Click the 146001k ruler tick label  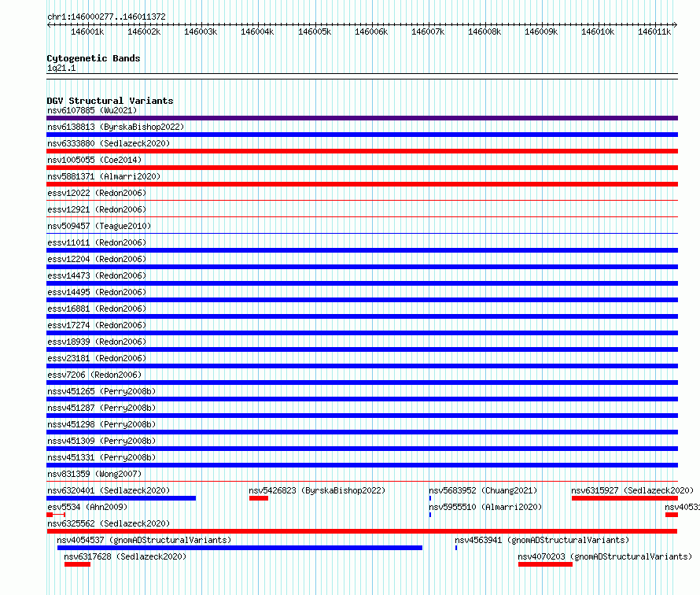(x=87, y=31)
